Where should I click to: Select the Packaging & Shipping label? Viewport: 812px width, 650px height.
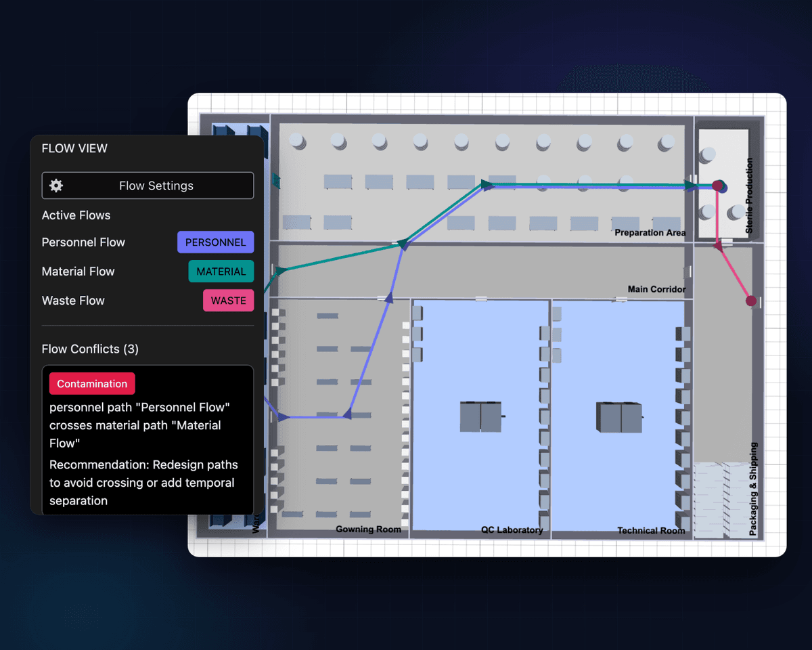pos(753,490)
